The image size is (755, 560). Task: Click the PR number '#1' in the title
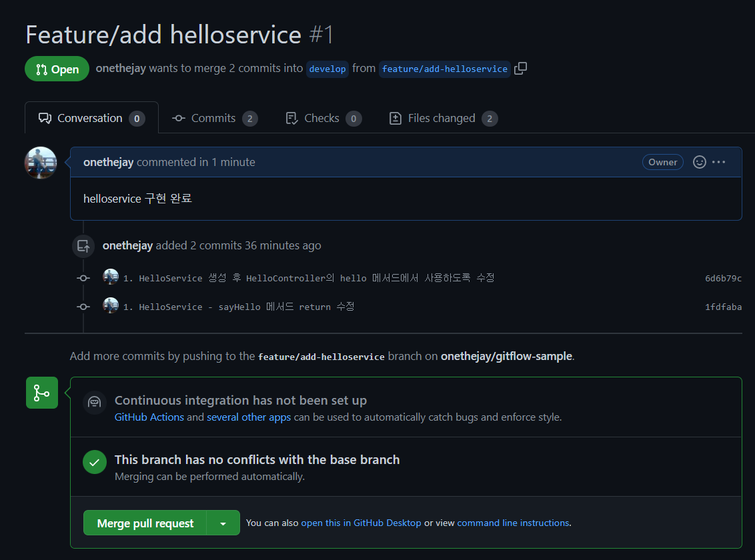pos(321,35)
